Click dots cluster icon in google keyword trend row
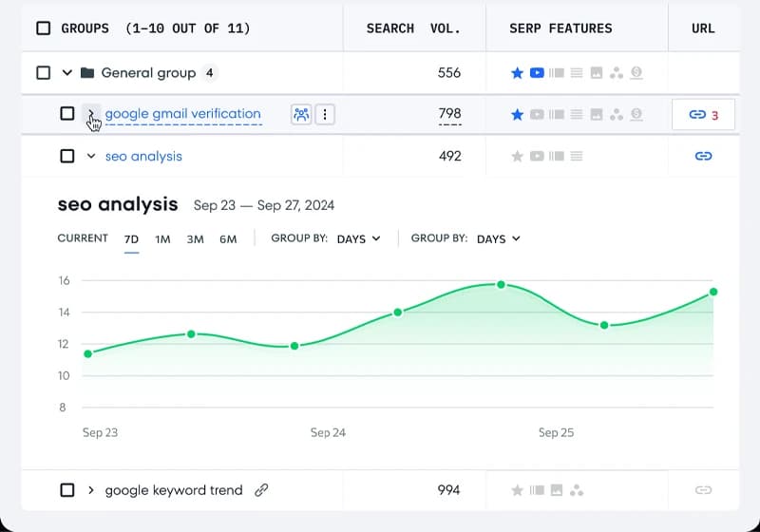 pyautogui.click(x=577, y=490)
